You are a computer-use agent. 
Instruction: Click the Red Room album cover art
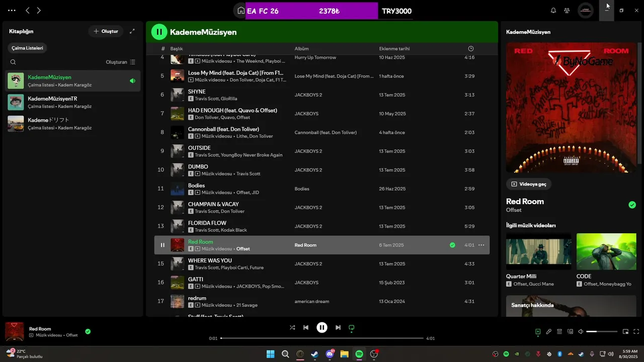(571, 108)
